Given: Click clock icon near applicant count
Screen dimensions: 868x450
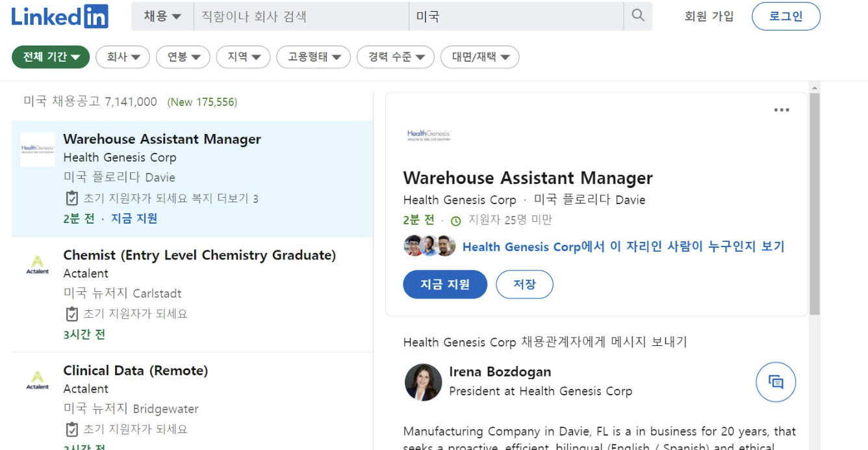Looking at the screenshot, I should pos(456,221).
